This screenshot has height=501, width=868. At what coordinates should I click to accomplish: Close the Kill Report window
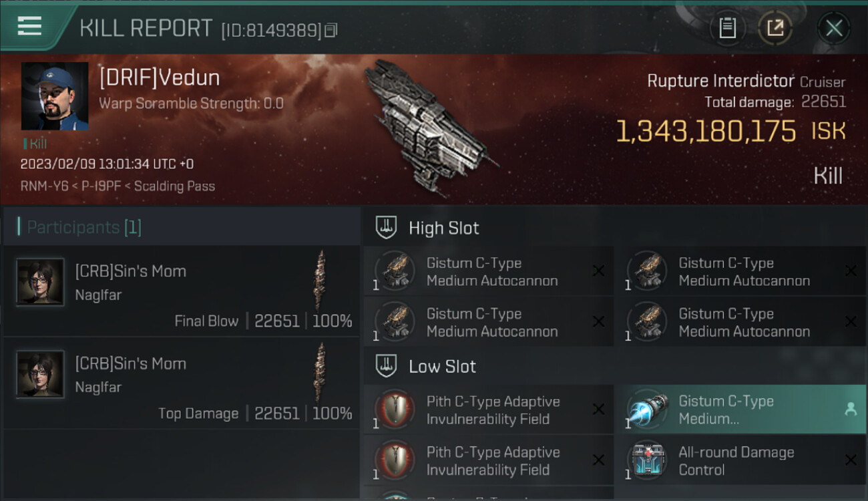(x=834, y=28)
